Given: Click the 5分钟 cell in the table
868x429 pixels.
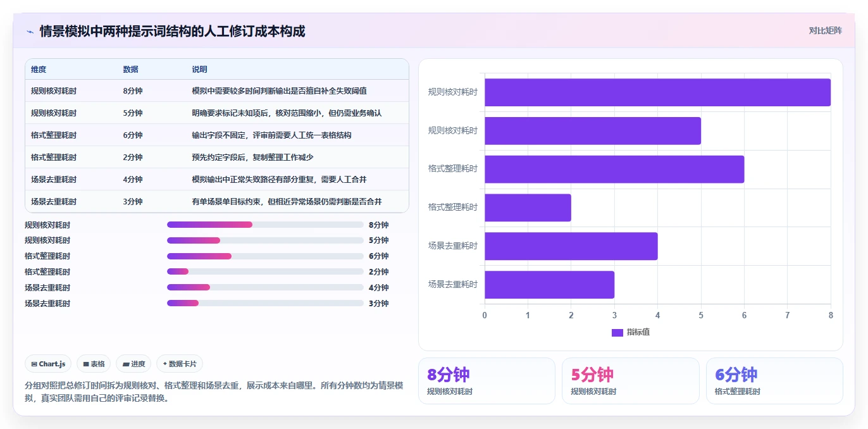Looking at the screenshot, I should 133,113.
